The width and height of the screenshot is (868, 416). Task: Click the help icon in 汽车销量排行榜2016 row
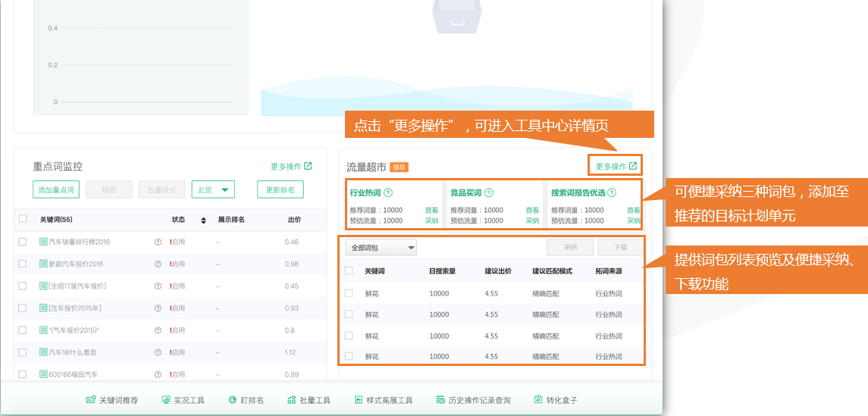[158, 242]
